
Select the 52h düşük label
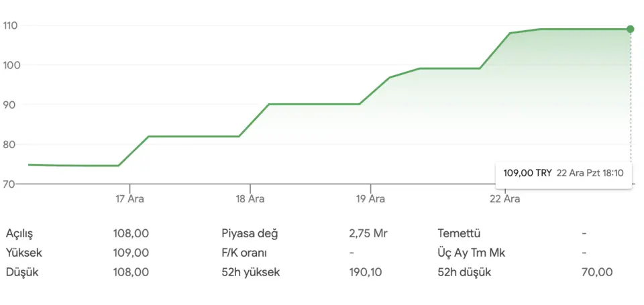tap(464, 272)
